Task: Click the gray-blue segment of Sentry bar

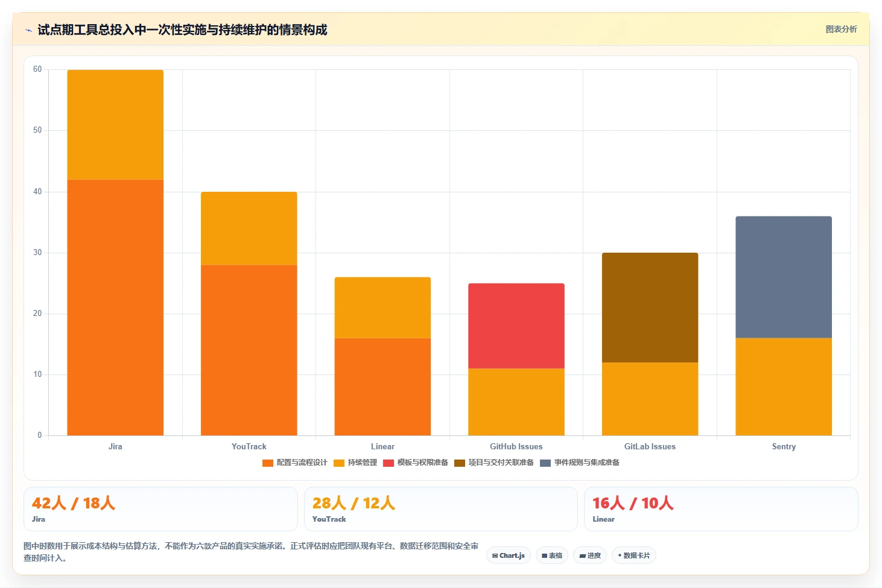Action: (x=784, y=277)
